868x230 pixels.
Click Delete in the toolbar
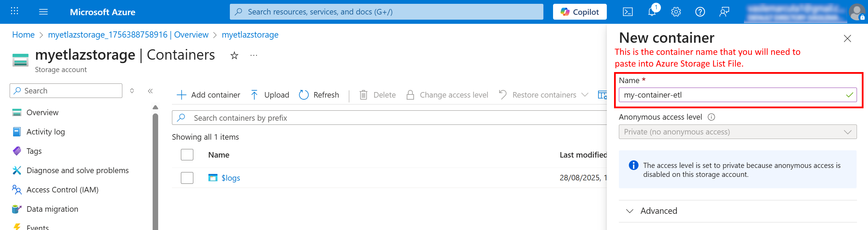[x=377, y=95]
